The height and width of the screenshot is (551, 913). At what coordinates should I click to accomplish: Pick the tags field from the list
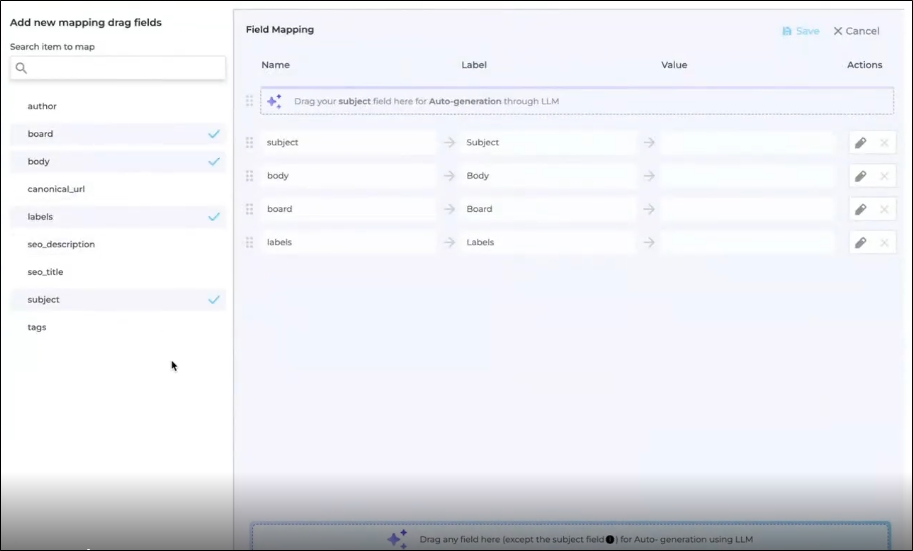tap(37, 327)
